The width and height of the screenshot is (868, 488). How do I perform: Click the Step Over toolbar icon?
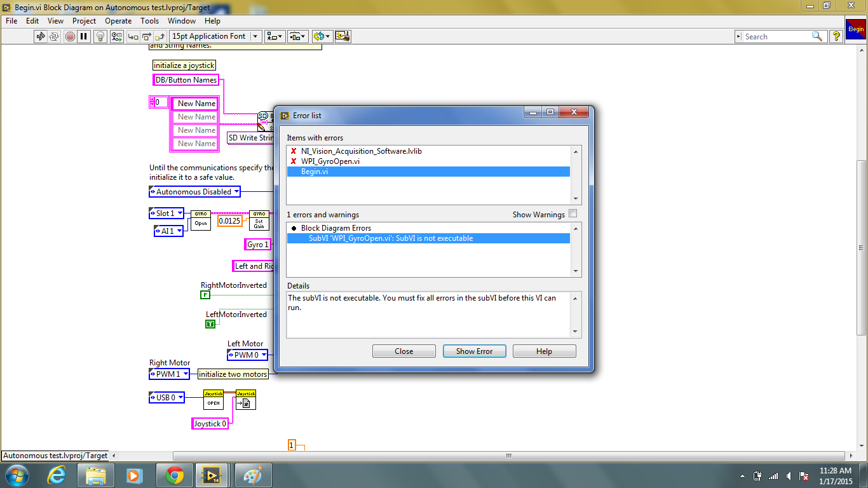pos(147,36)
